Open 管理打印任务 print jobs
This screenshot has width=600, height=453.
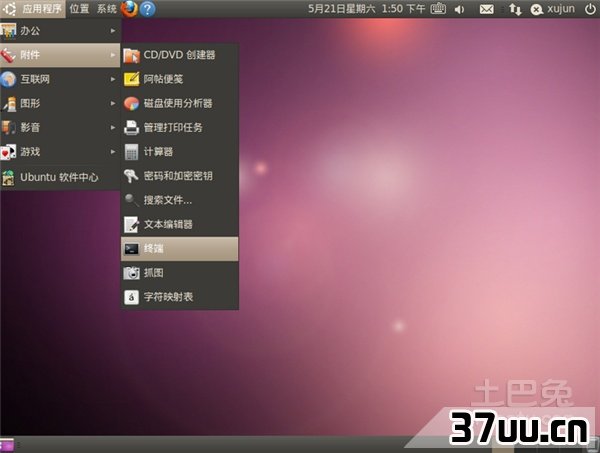(179, 127)
